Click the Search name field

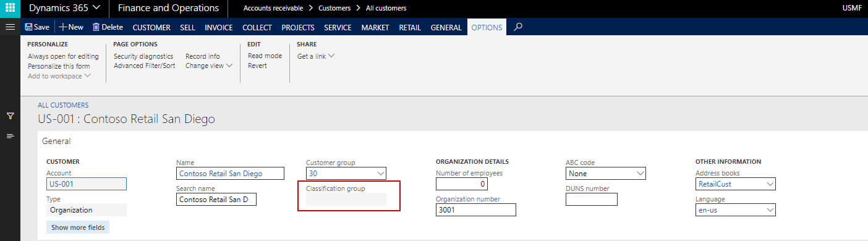point(216,200)
